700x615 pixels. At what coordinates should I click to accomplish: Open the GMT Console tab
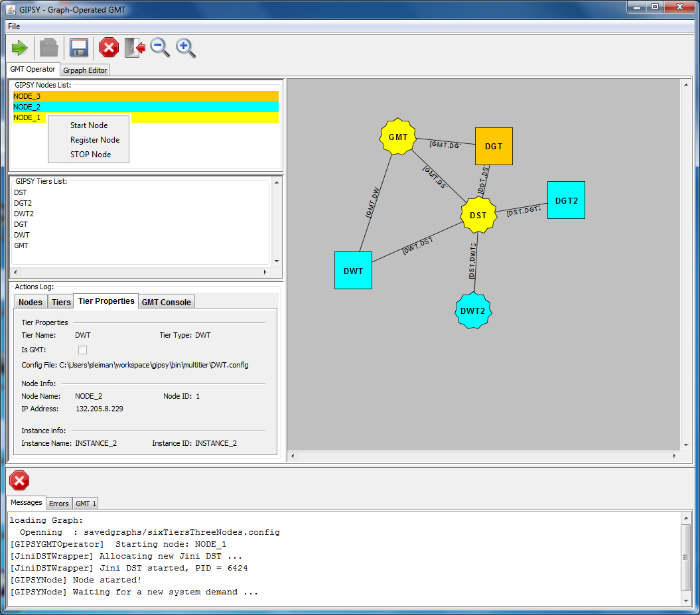pos(166,303)
